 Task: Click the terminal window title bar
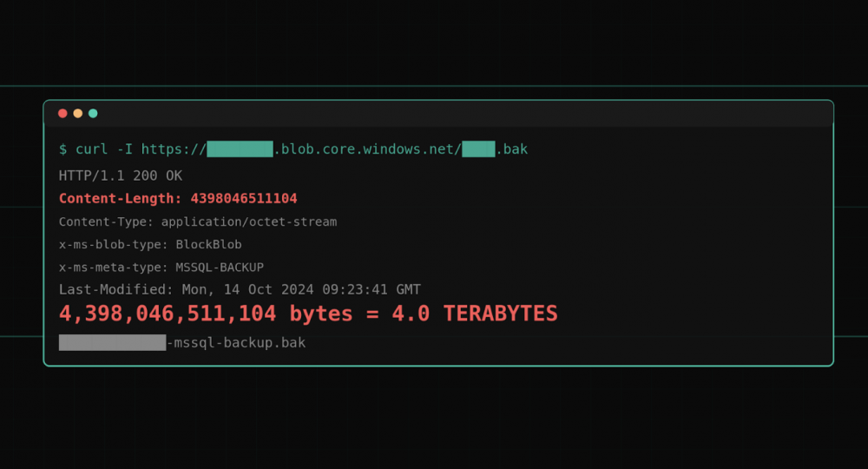(x=434, y=114)
